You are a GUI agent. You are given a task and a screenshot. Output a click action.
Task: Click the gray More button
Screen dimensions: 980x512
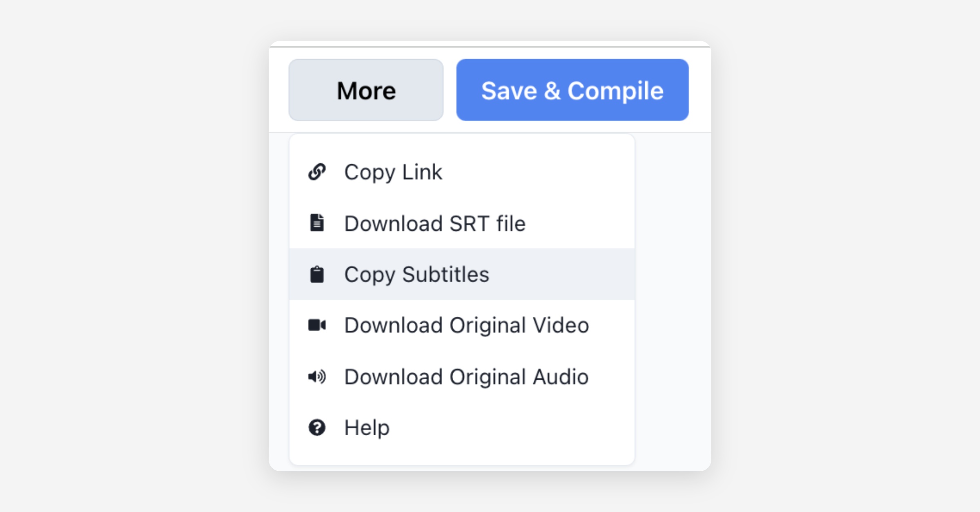pyautogui.click(x=366, y=90)
